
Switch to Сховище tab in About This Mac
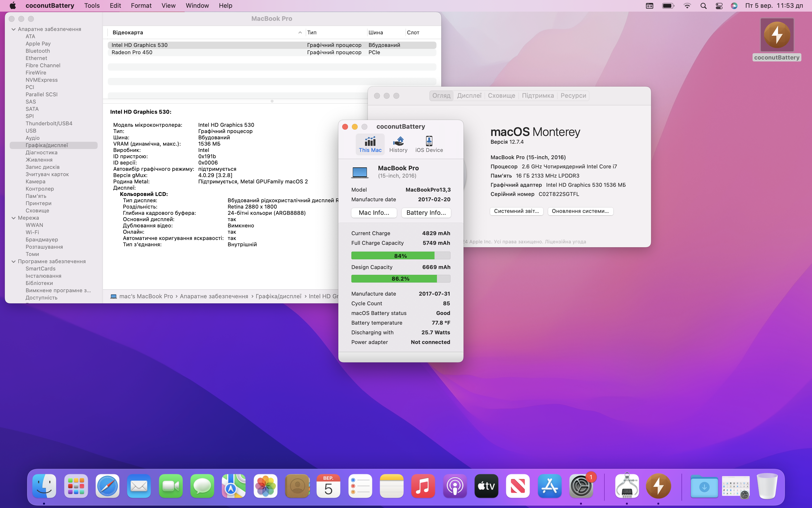[x=501, y=96]
